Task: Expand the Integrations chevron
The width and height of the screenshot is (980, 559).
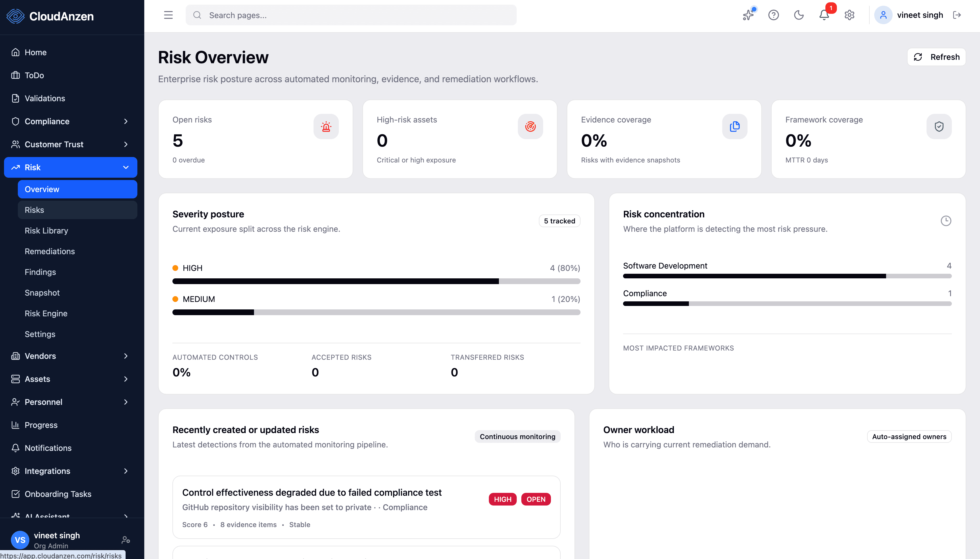Action: (126, 471)
